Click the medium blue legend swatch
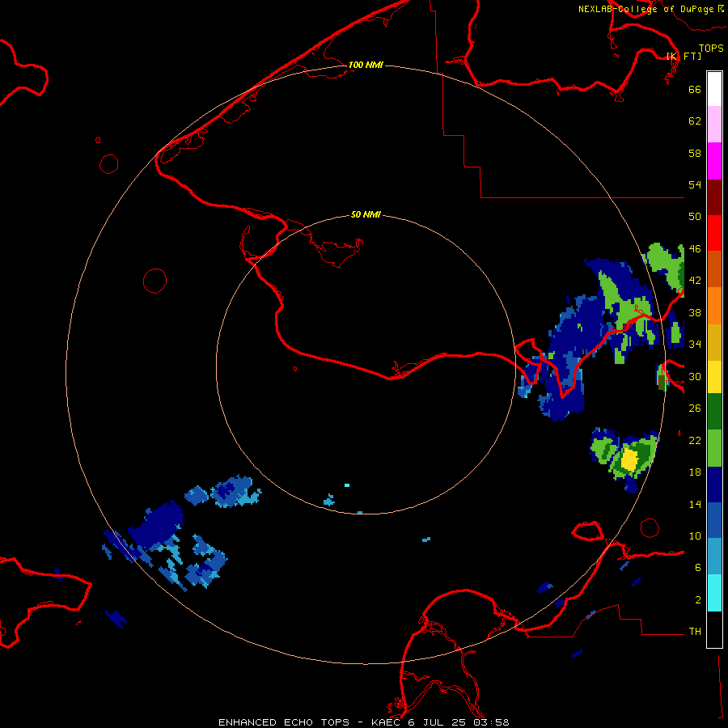This screenshot has height=728, width=728. tap(714, 520)
